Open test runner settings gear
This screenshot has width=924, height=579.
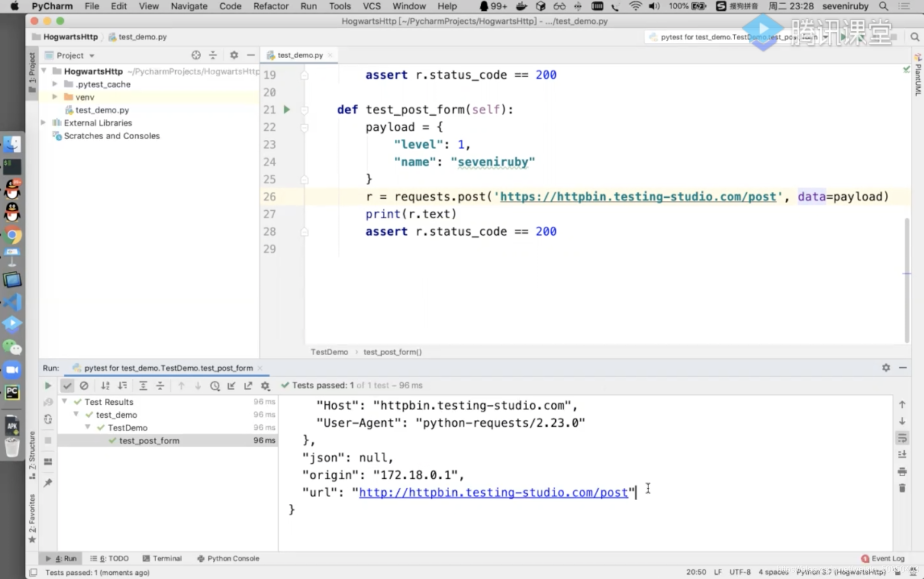pos(265,386)
